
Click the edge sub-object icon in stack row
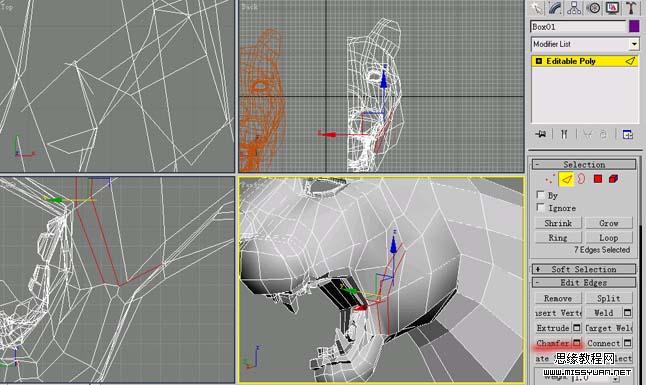pyautogui.click(x=630, y=61)
